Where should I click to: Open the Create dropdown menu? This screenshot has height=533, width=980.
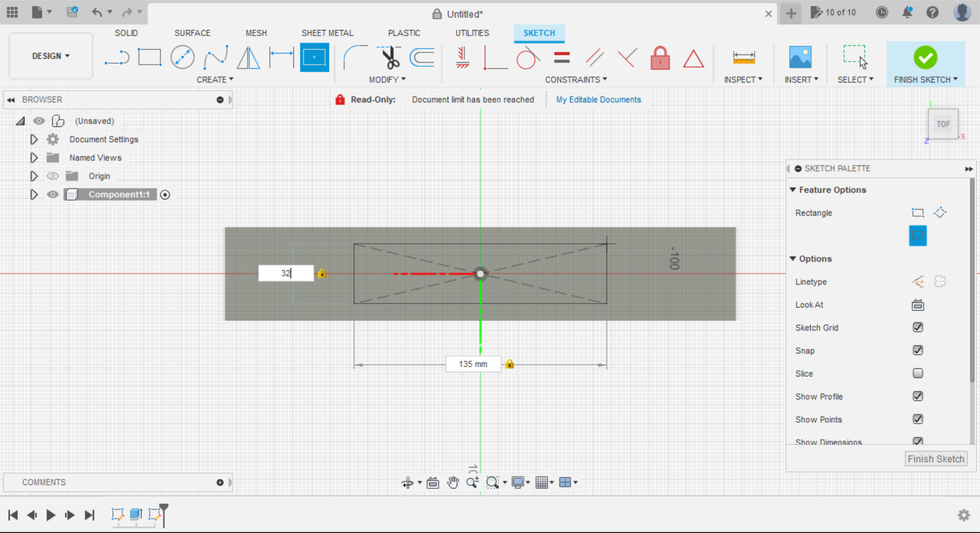point(215,79)
